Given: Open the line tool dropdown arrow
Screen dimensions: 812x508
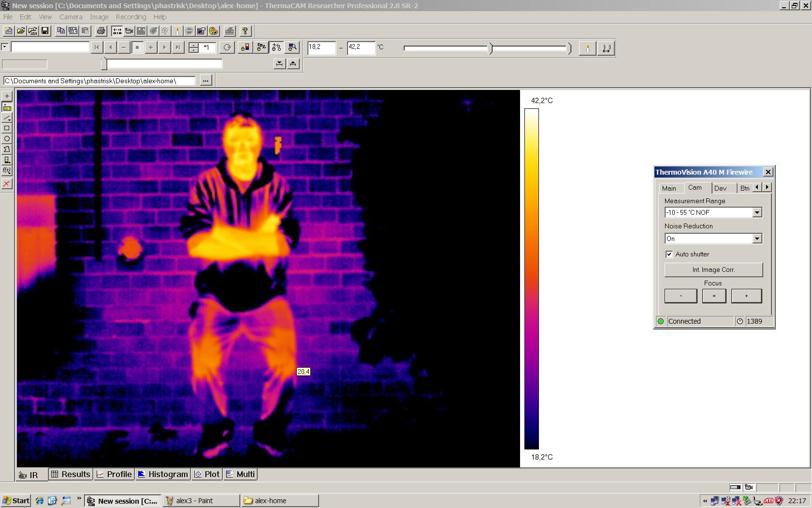Looking at the screenshot, I should click(x=10, y=120).
